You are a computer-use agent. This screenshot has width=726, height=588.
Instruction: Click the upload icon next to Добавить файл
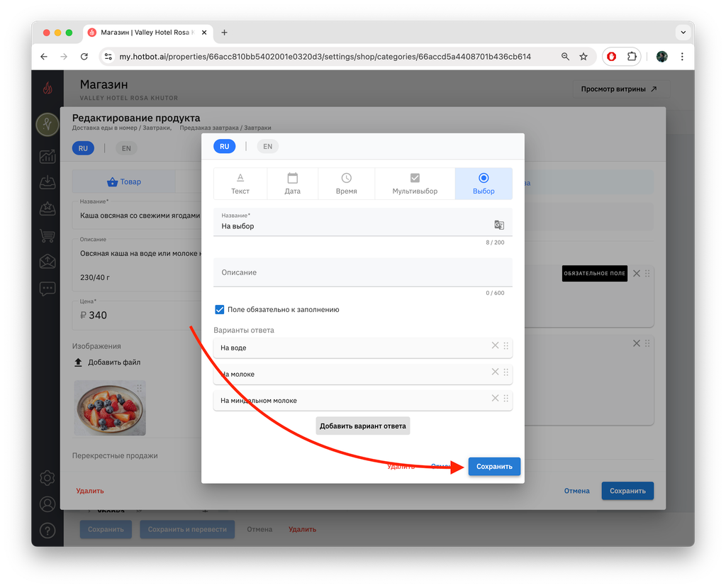[78, 362]
